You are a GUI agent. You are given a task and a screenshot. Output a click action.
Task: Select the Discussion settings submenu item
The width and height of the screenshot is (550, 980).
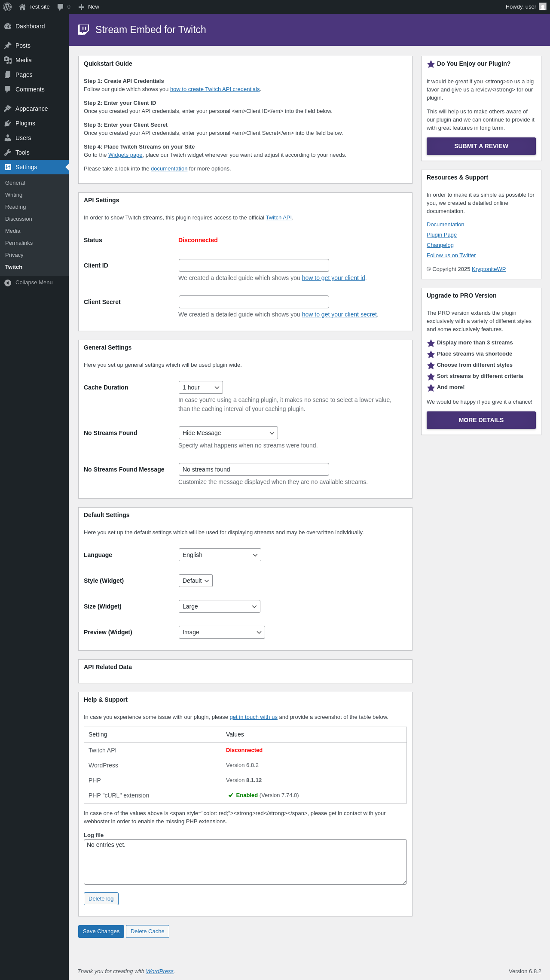pos(18,219)
